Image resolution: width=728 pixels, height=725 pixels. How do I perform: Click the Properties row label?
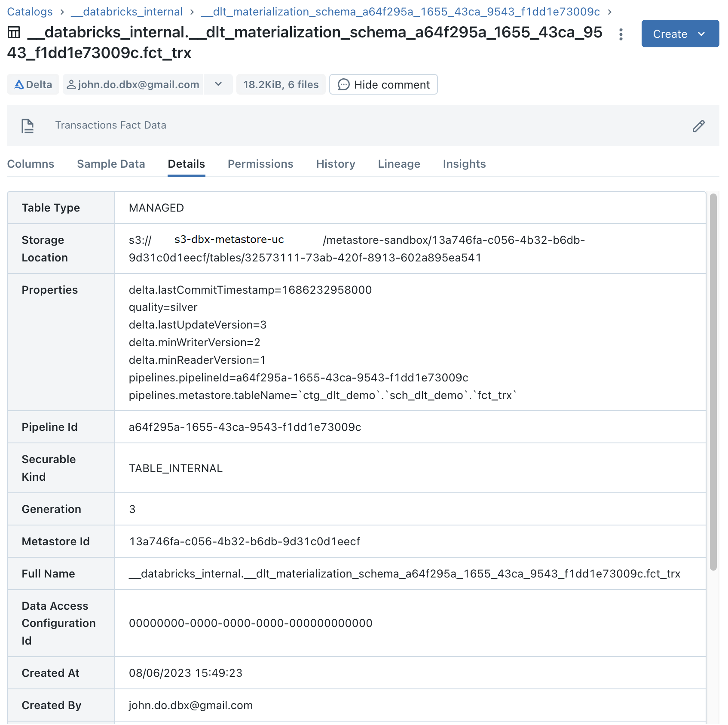click(50, 290)
